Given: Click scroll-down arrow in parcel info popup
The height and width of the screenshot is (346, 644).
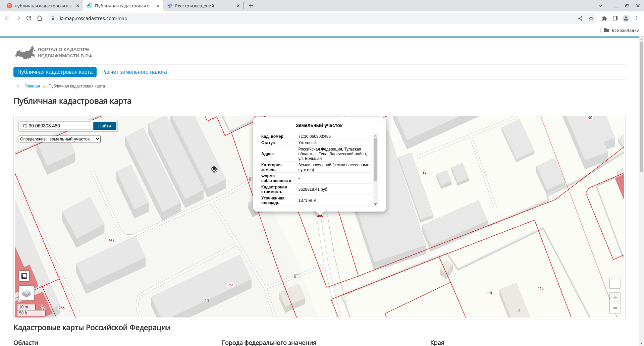Looking at the screenshot, I should point(376,204).
